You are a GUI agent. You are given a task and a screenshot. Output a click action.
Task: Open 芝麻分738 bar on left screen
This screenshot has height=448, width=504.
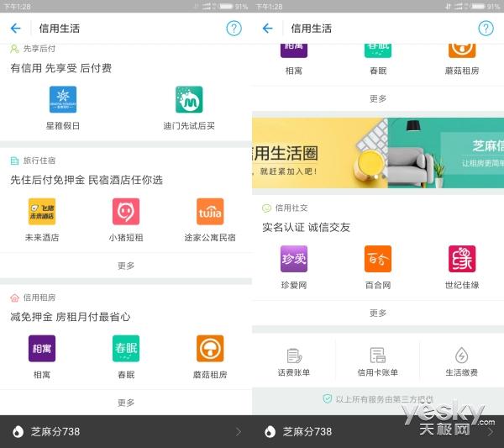click(126, 431)
